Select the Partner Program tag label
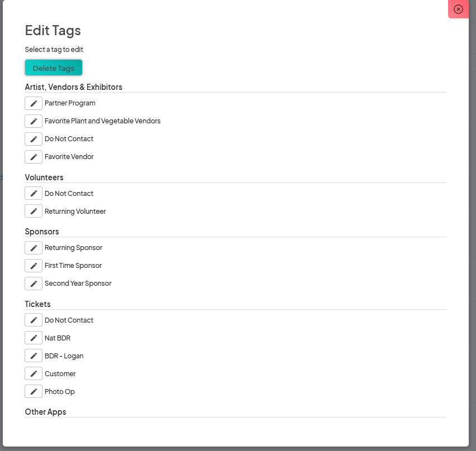476x451 pixels. click(x=70, y=103)
